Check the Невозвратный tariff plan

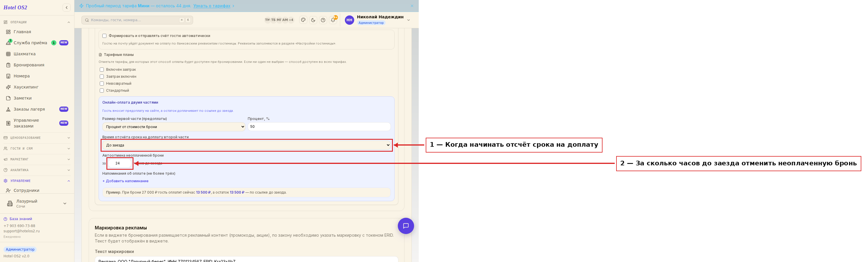(102, 84)
